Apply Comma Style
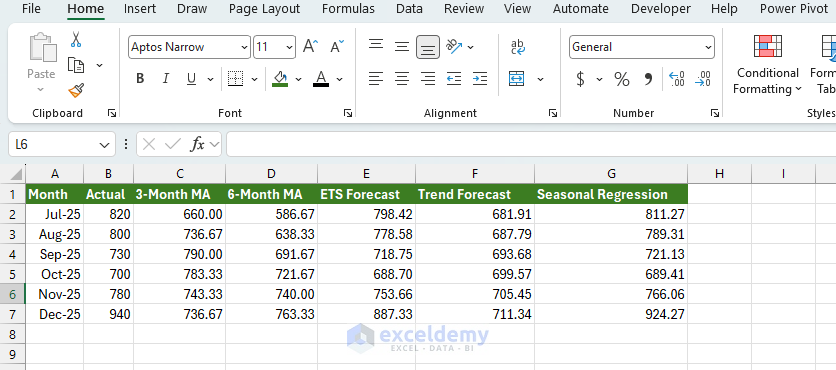Viewport: 836px width, 370px height. pos(648,79)
